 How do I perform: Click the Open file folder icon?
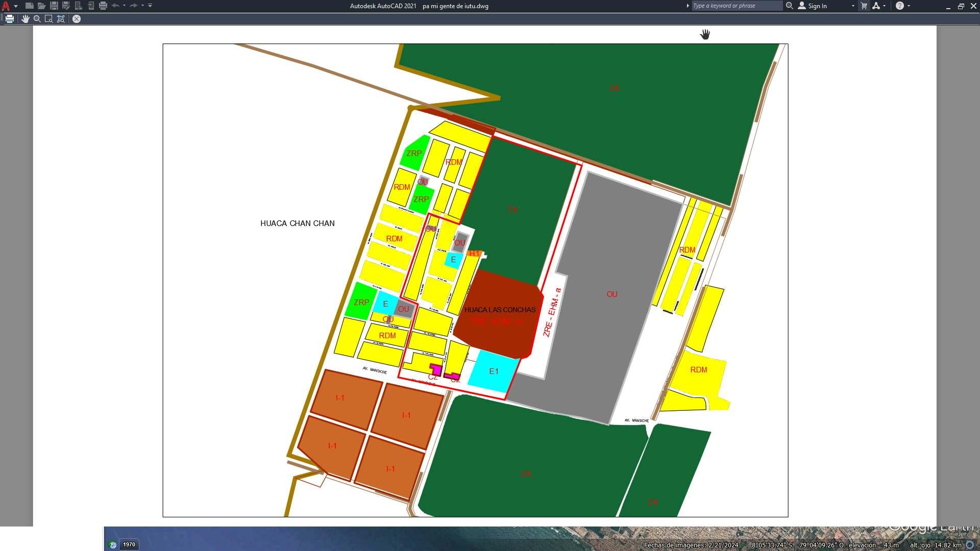tap(41, 6)
